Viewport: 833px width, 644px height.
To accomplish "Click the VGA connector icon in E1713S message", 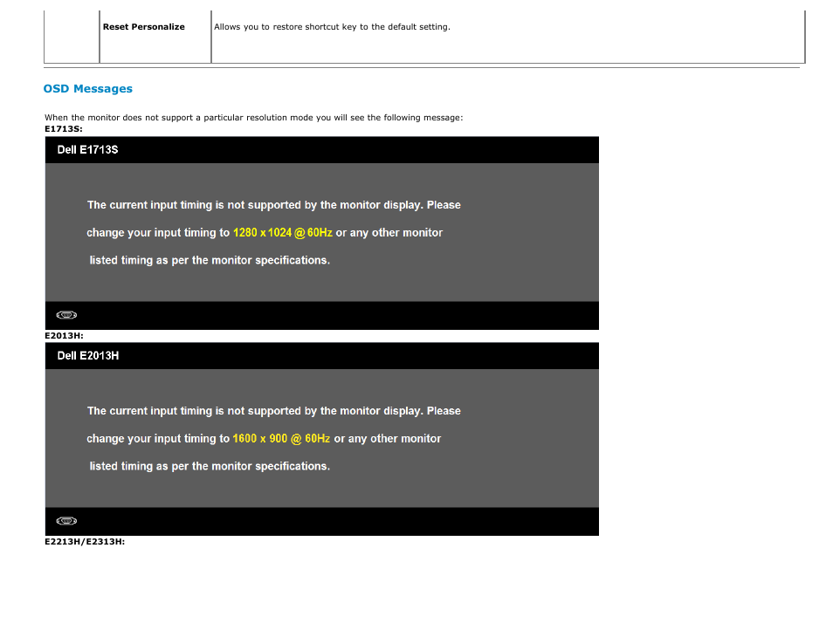I will coord(66,315).
